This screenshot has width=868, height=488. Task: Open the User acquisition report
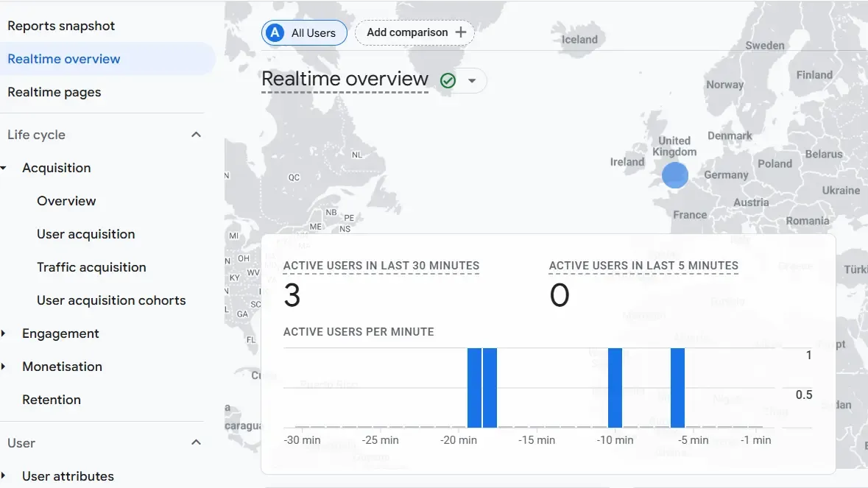pyautogui.click(x=85, y=234)
